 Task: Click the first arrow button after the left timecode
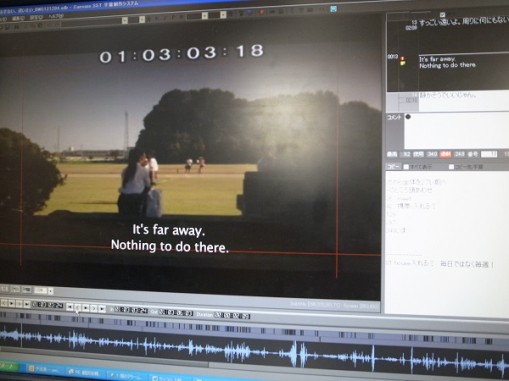click(70, 307)
